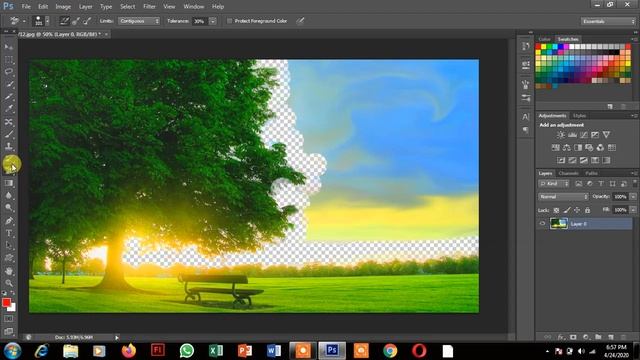Open the Image menu

[x=63, y=7]
